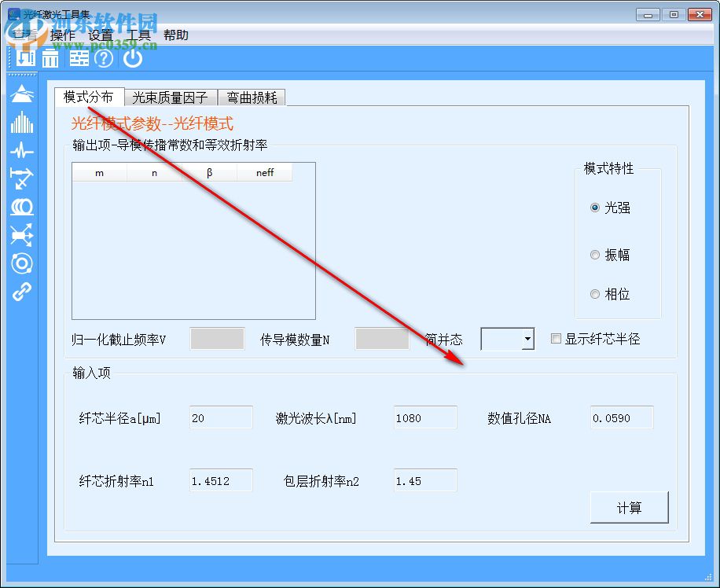
Task: Switch to the 光束质量因子 tab
Action: (x=170, y=97)
